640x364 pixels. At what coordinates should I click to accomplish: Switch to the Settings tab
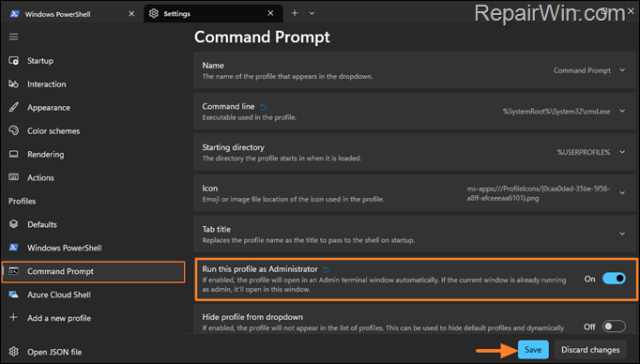213,13
